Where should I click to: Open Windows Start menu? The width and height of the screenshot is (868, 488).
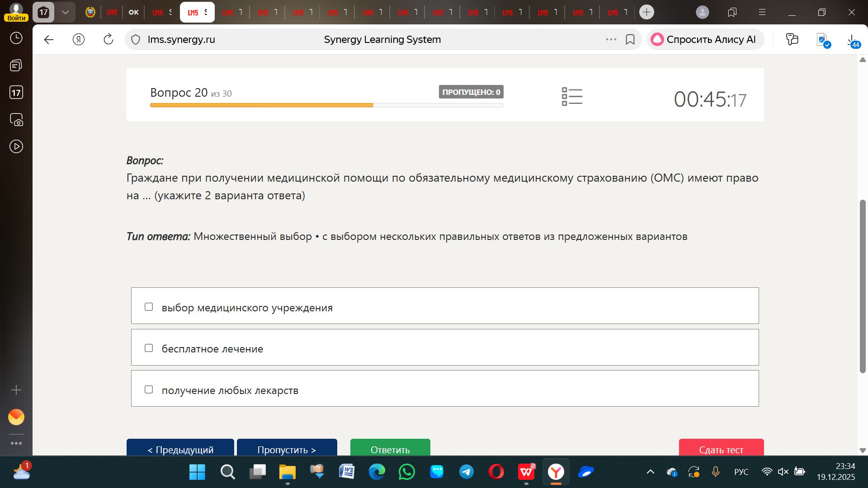[197, 472]
